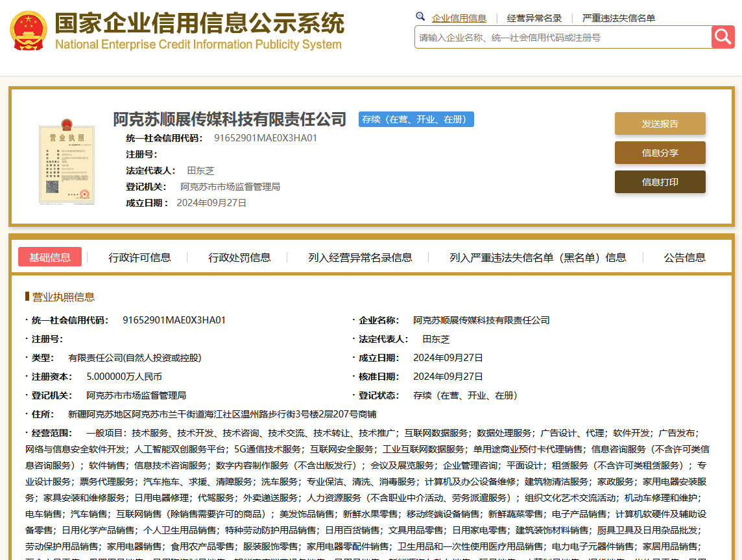This screenshot has width=742, height=560.
Task: Select the 经营异常名录 search category
Action: point(534,18)
